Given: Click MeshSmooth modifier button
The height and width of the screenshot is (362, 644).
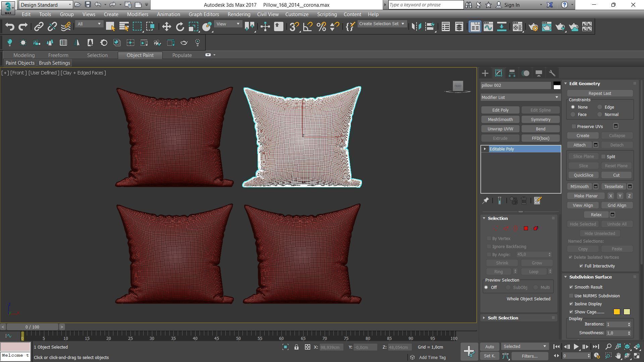Looking at the screenshot, I should tap(500, 120).
